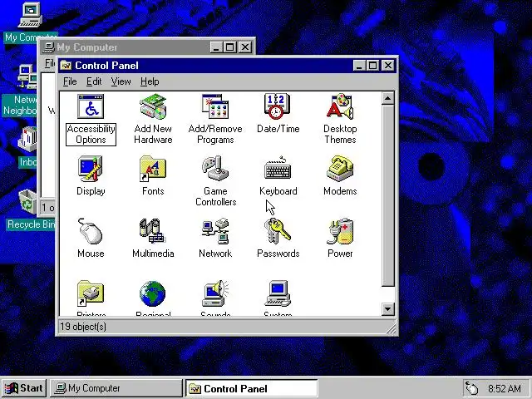Switch to My Computer taskbar button
The width and height of the screenshot is (532, 399).
(116, 388)
